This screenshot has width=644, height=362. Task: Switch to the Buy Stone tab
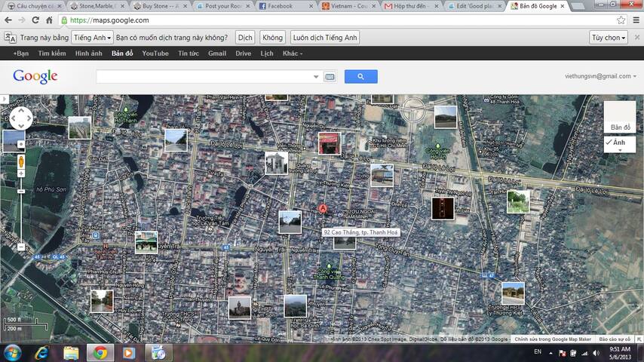pyautogui.click(x=160, y=6)
